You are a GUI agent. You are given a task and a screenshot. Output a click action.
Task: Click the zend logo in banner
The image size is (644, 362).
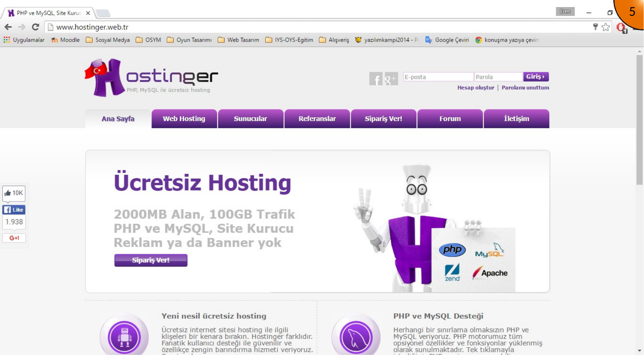pos(452,273)
